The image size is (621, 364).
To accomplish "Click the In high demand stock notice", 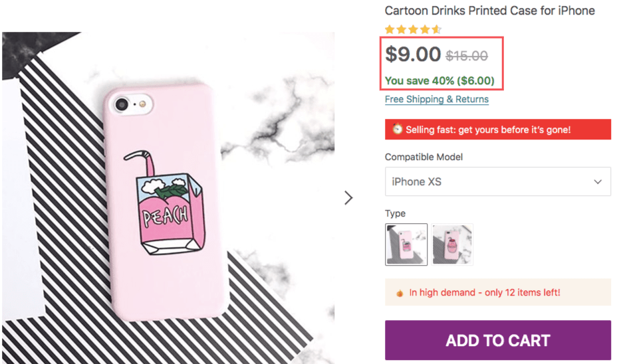I will (484, 292).
